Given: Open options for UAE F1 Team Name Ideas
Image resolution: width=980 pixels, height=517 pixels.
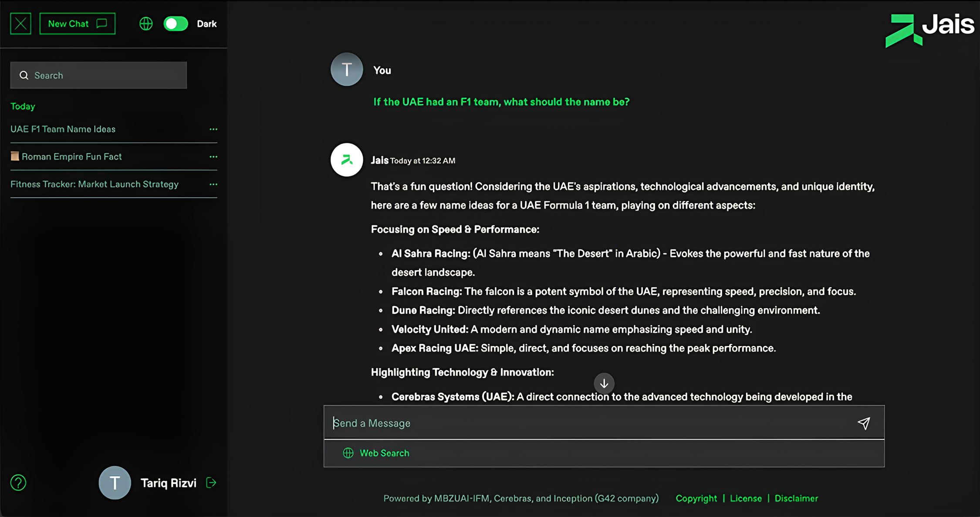Looking at the screenshot, I should (213, 129).
